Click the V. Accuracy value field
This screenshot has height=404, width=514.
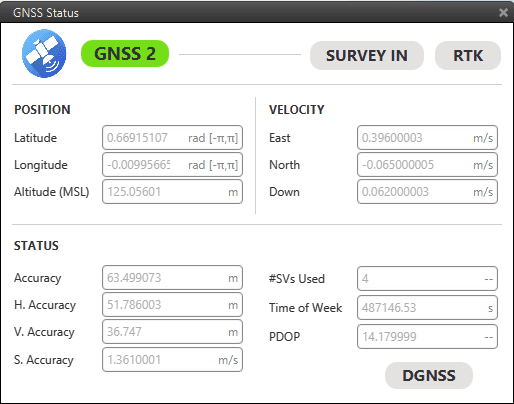[x=172, y=332]
